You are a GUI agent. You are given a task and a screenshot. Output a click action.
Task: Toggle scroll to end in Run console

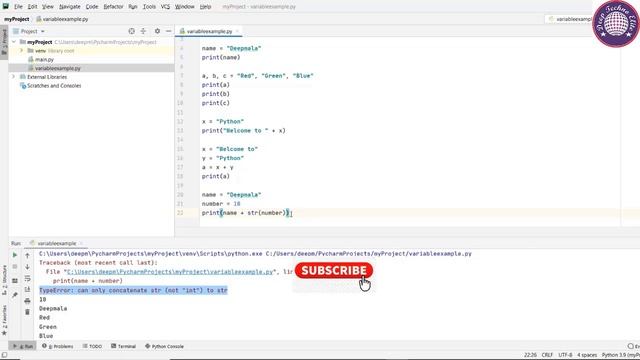pyautogui.click(x=27, y=289)
